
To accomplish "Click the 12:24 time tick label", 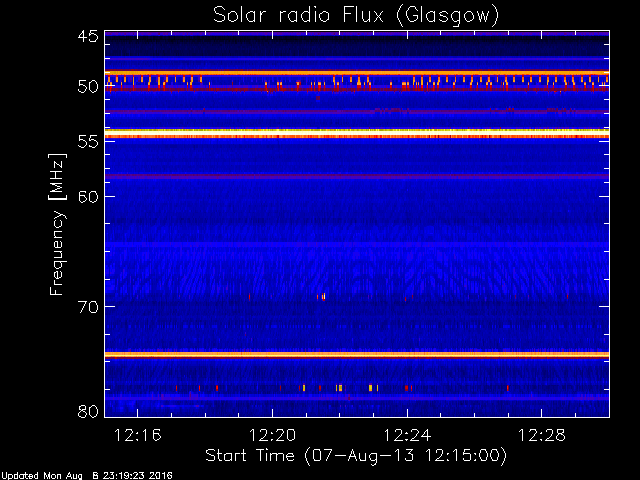I will point(407,435).
